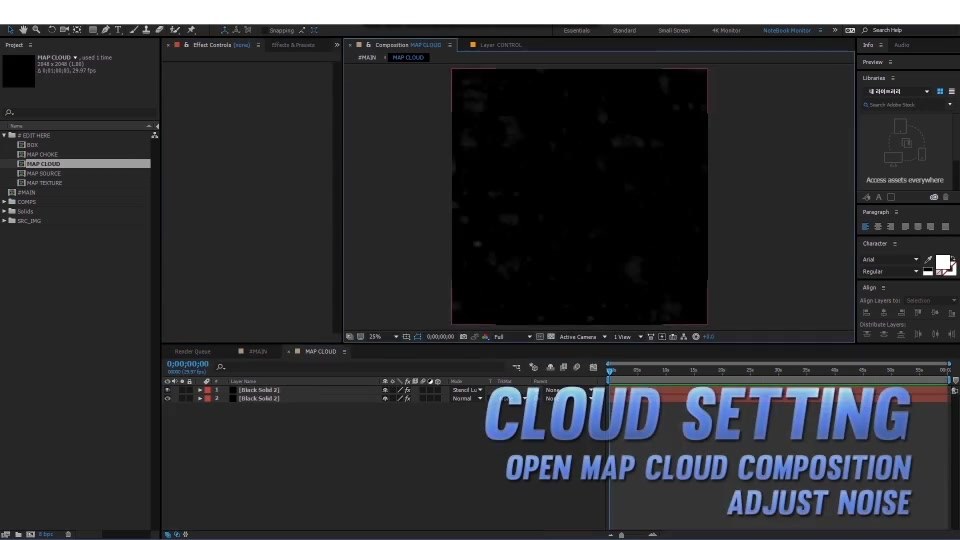
Task: Delete library item with trash icon
Action: [946, 197]
